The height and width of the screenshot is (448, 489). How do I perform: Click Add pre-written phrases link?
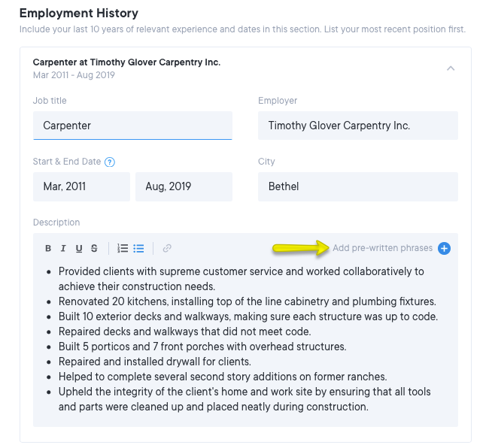coord(382,249)
